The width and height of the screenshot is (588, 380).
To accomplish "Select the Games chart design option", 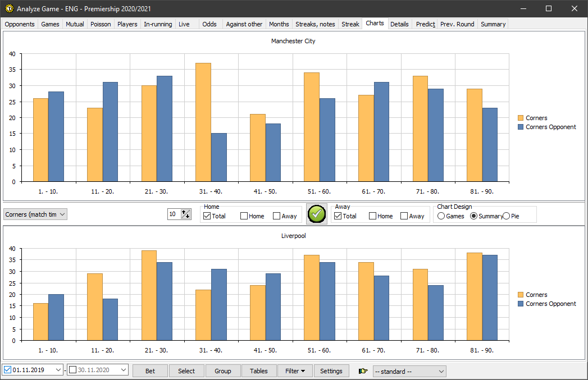I will click(441, 216).
